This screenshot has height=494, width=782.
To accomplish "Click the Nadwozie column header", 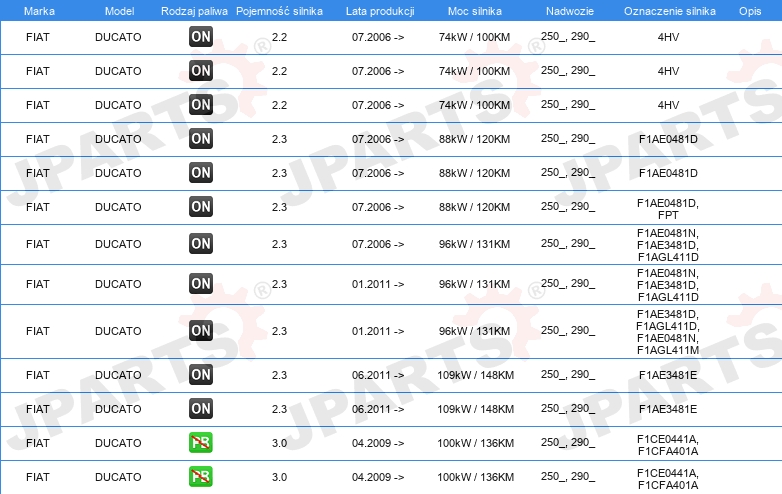I will pos(570,11).
